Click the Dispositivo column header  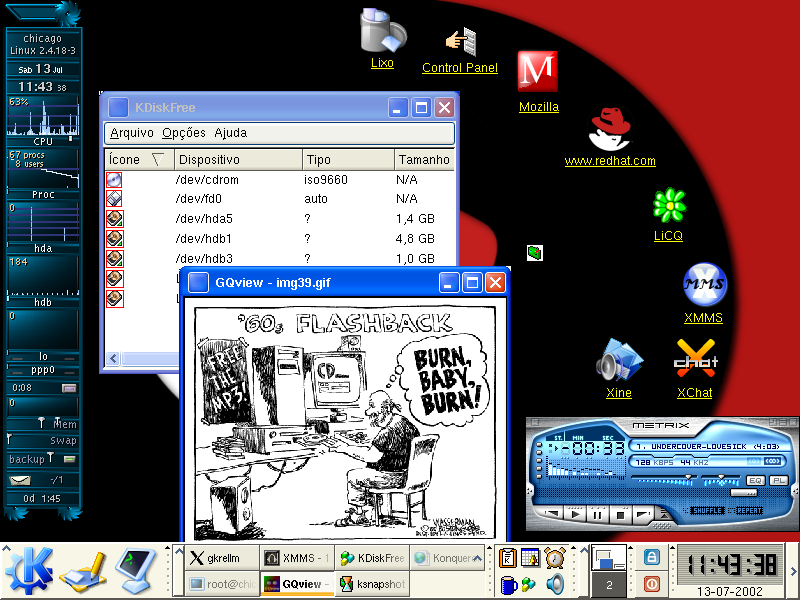pyautogui.click(x=238, y=160)
